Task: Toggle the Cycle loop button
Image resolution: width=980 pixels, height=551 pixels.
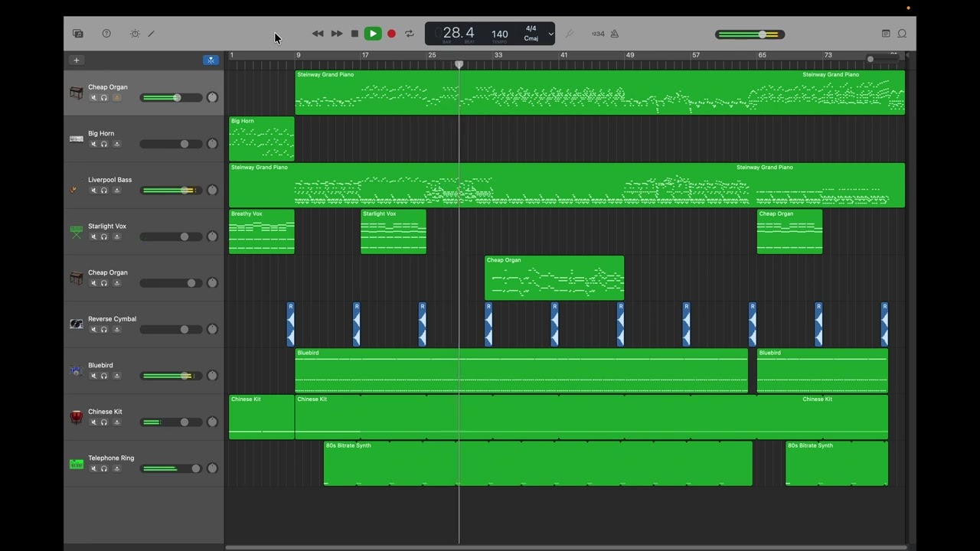Action: pos(410,34)
